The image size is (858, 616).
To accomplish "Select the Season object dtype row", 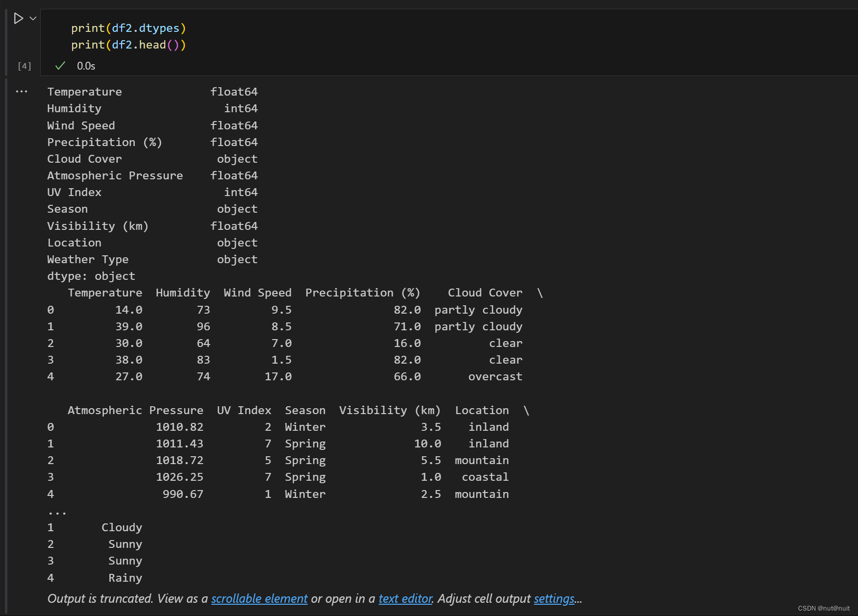I will click(x=152, y=209).
